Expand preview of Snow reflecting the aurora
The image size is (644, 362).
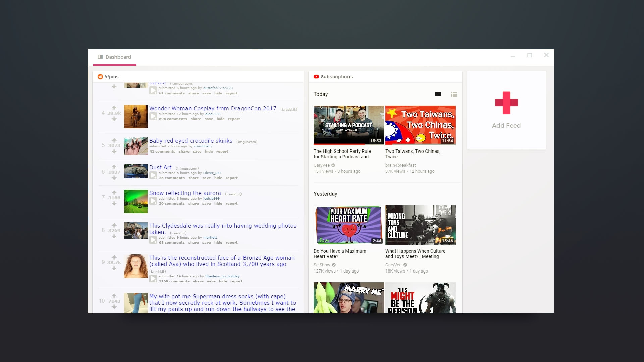click(153, 201)
